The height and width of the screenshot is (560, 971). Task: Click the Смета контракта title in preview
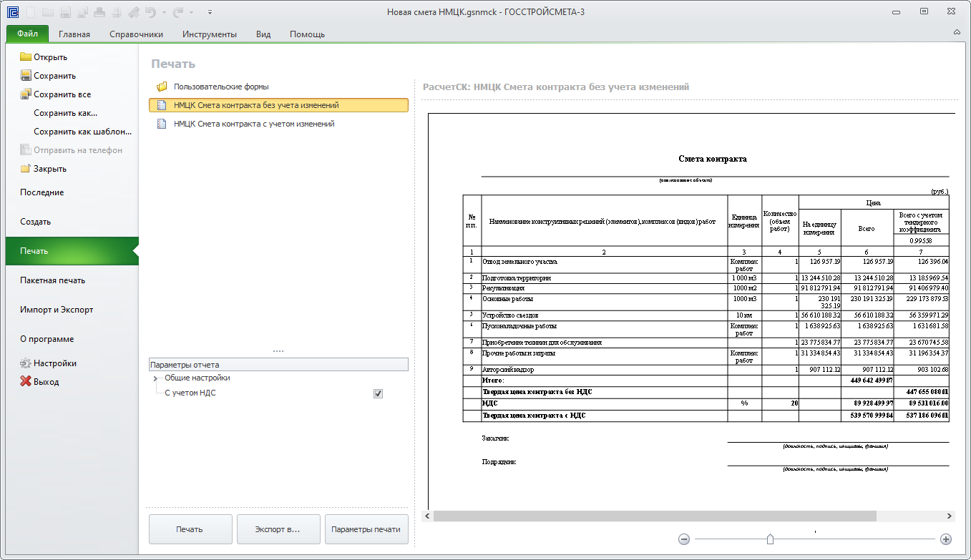click(x=713, y=159)
